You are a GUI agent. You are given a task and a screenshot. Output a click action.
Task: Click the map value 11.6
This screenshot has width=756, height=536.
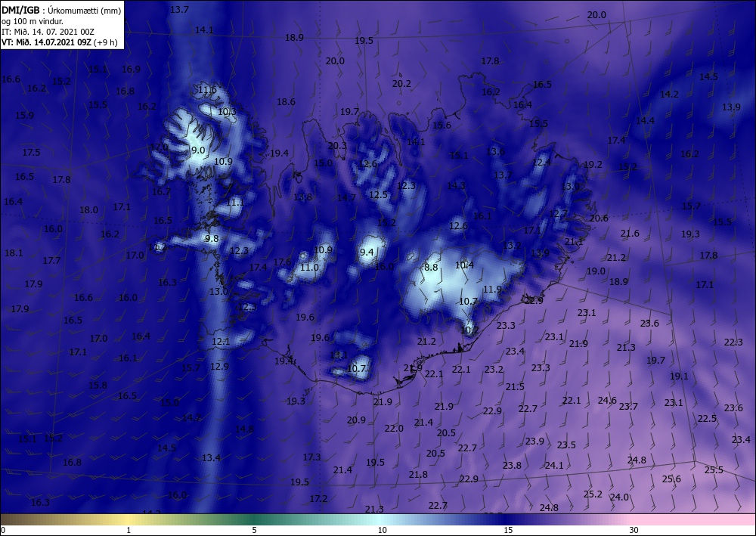tap(207, 90)
